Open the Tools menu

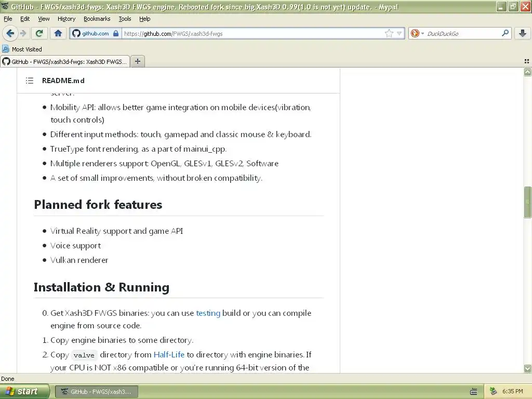coord(125,19)
